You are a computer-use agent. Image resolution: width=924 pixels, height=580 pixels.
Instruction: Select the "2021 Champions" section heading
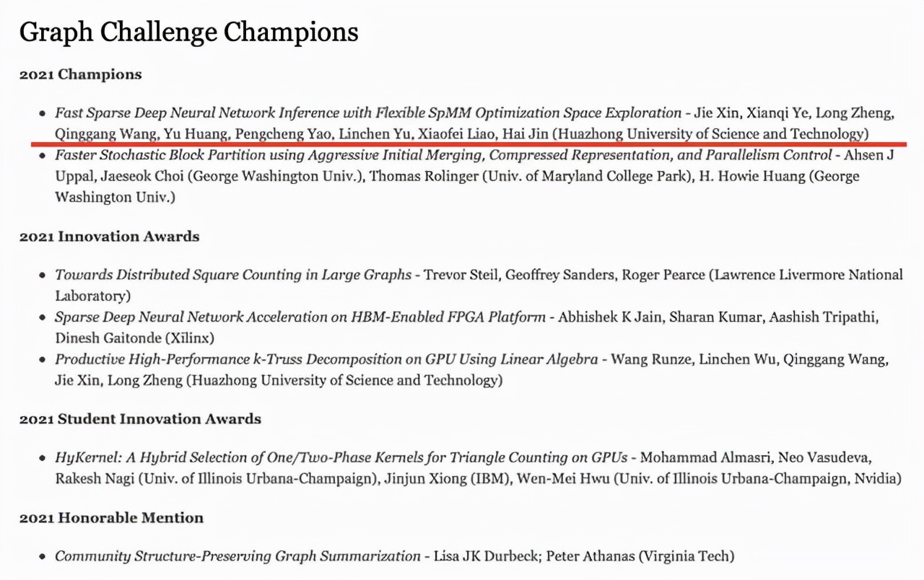point(80,74)
